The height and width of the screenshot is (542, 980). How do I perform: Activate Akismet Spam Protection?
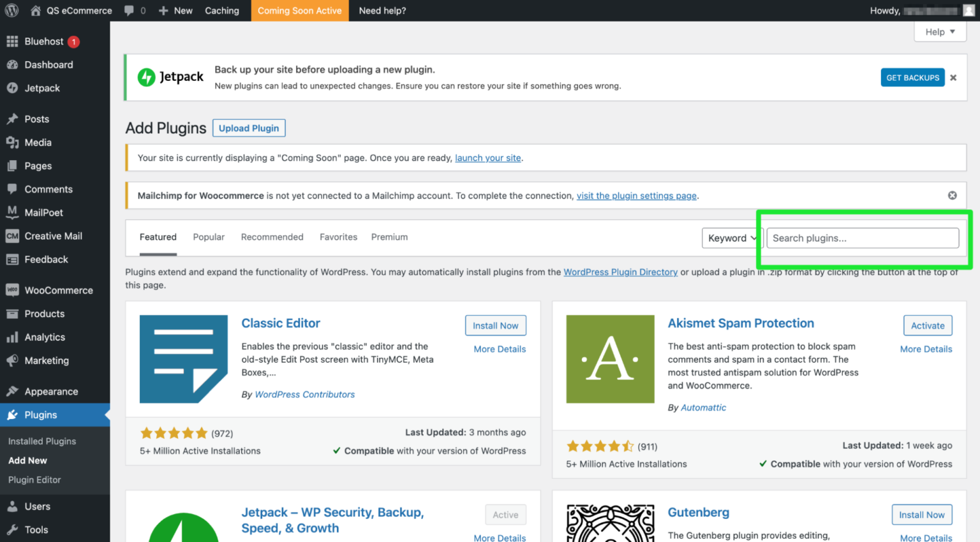[x=928, y=325]
